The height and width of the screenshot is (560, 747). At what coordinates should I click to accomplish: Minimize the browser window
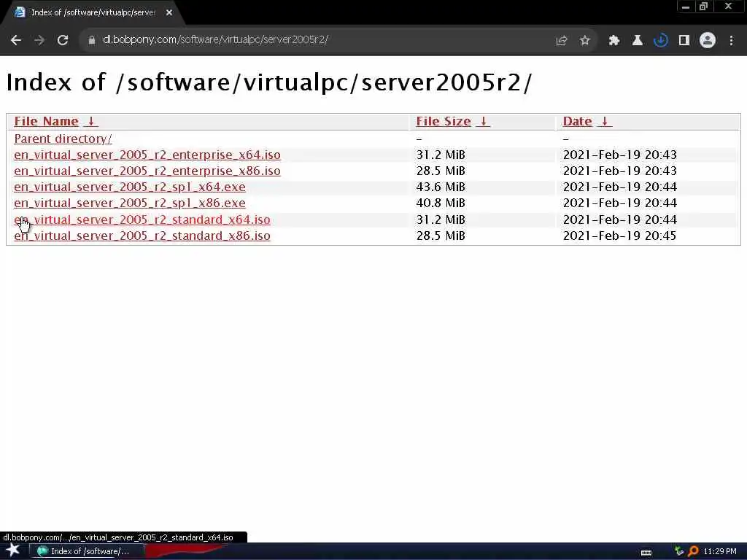[x=686, y=7]
